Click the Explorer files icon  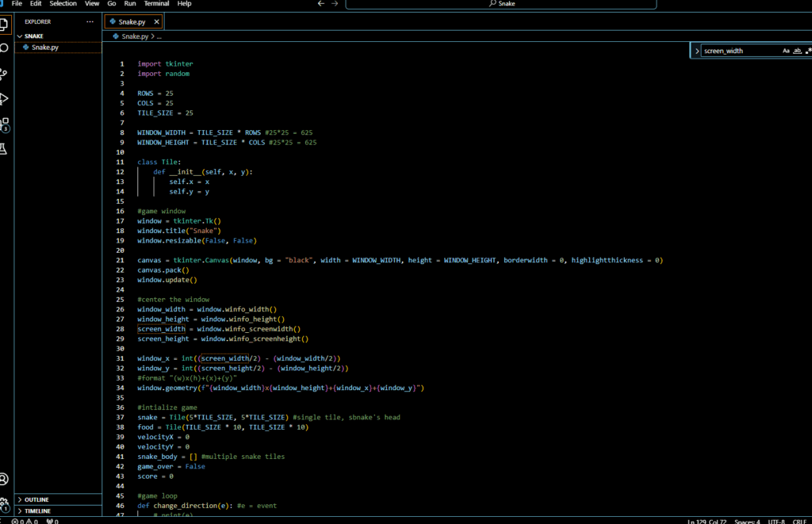click(x=4, y=23)
